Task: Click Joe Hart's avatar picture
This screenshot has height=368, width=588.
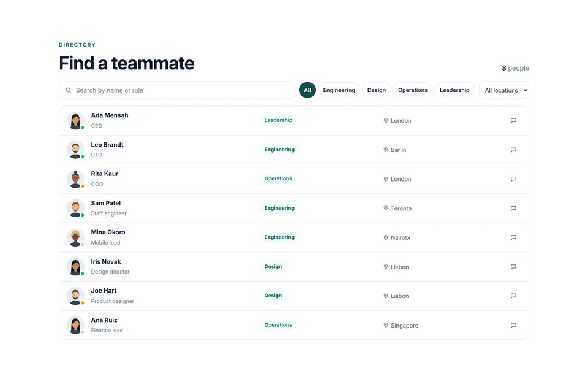Action: tap(75, 296)
